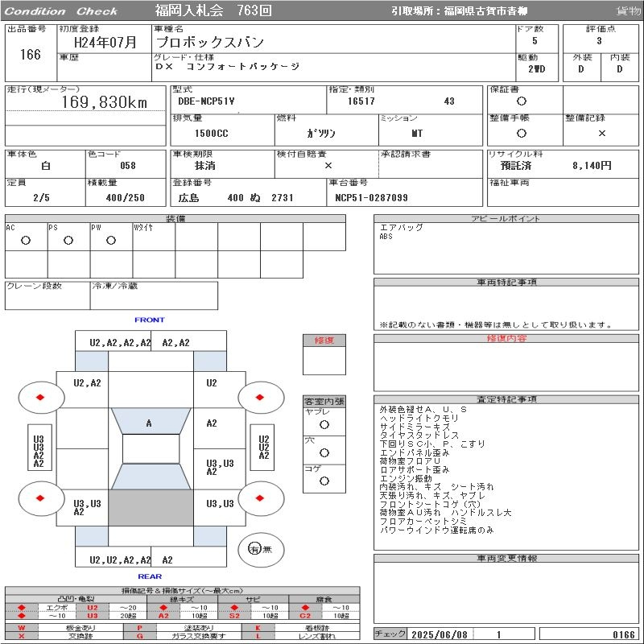Click the red W legend code for 板金あり
The image size is (644, 644).
tap(22, 628)
